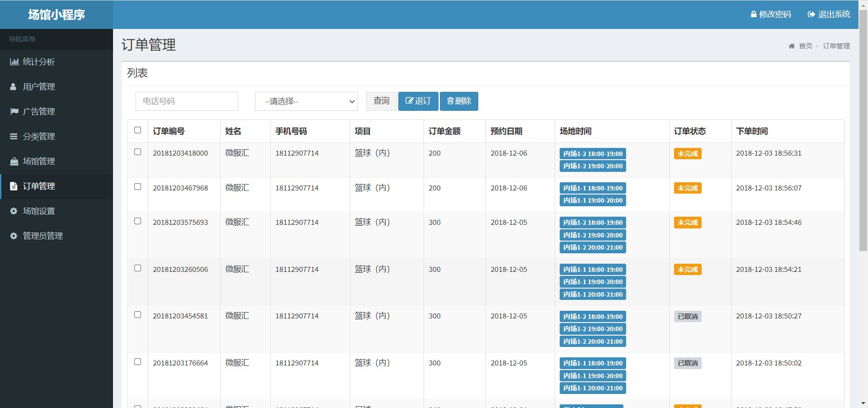Click the 场馆小程序 logo title
Image resolution: width=868 pixels, height=408 pixels.
pos(57,14)
